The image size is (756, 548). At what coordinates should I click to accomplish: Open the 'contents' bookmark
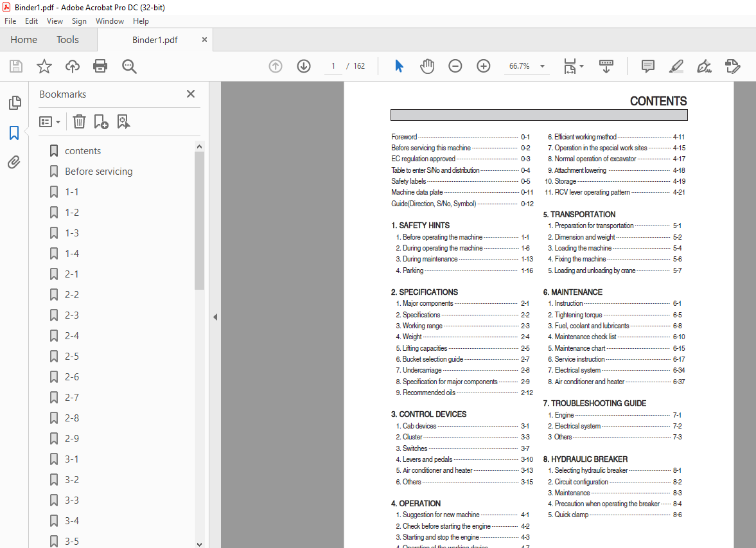point(83,151)
